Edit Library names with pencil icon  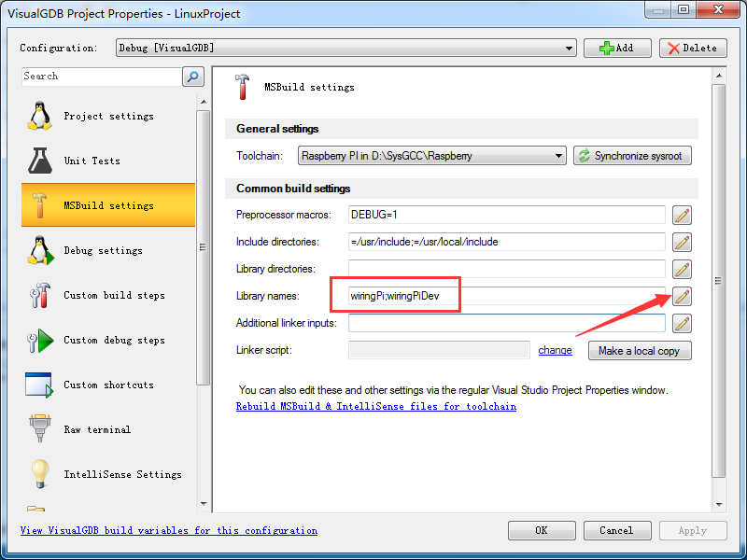tap(683, 297)
